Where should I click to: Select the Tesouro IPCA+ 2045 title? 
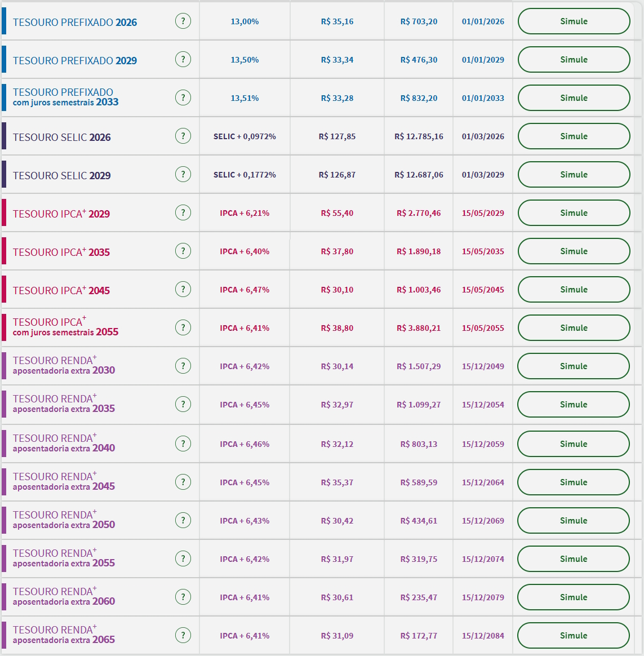[61, 291]
